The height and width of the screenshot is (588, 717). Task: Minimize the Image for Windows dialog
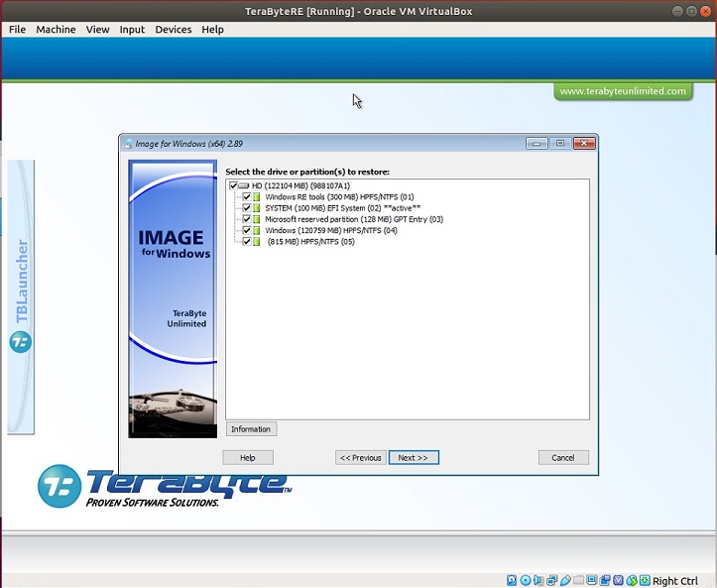click(x=537, y=144)
